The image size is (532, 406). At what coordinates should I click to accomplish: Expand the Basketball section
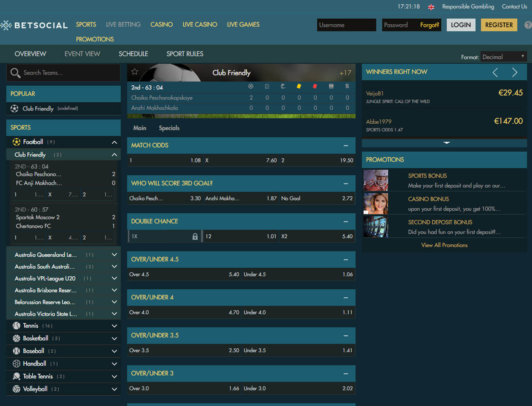114,339
